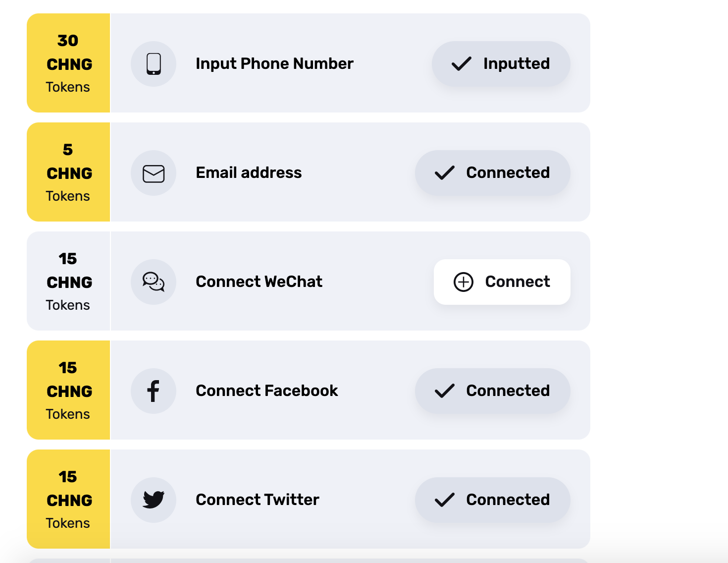This screenshot has width=728, height=563.
Task: Click the Connect WeChat label text
Action: tap(259, 282)
